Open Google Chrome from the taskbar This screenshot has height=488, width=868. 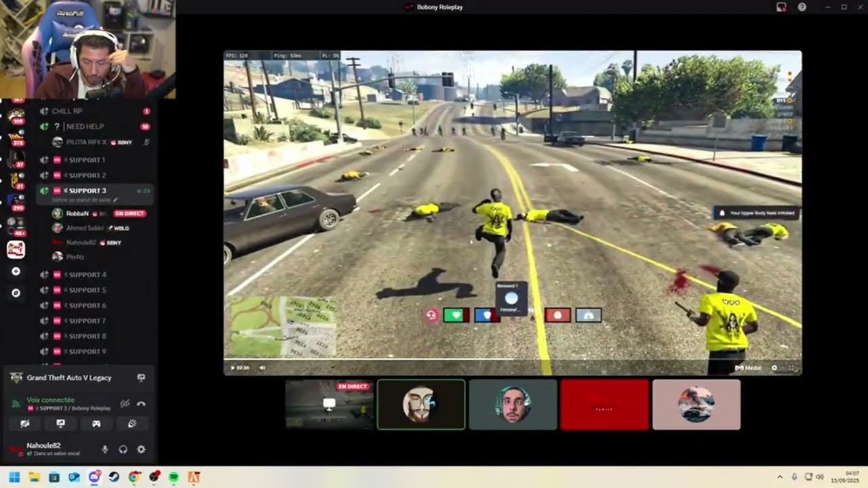(x=134, y=477)
